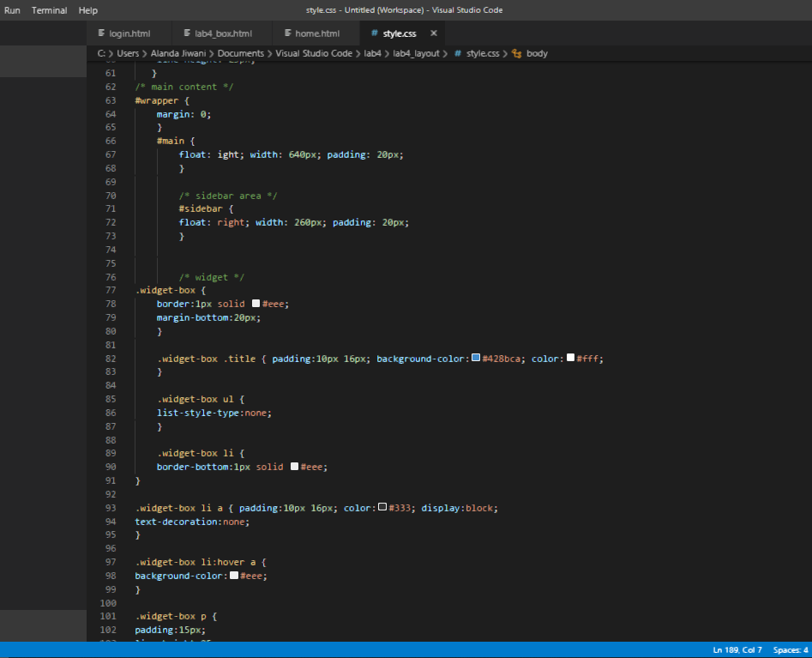The height and width of the screenshot is (658, 812).
Task: Click the lab4_box.html file icon in tab
Action: click(187, 33)
